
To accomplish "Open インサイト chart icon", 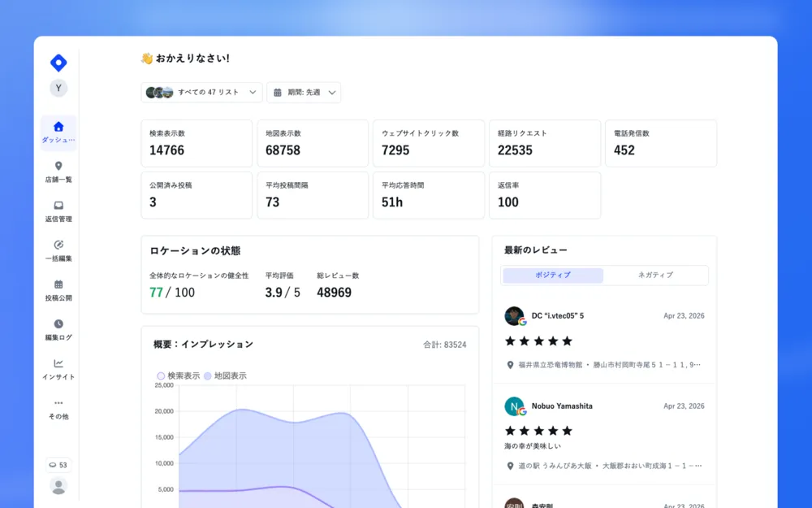I will (x=58, y=363).
